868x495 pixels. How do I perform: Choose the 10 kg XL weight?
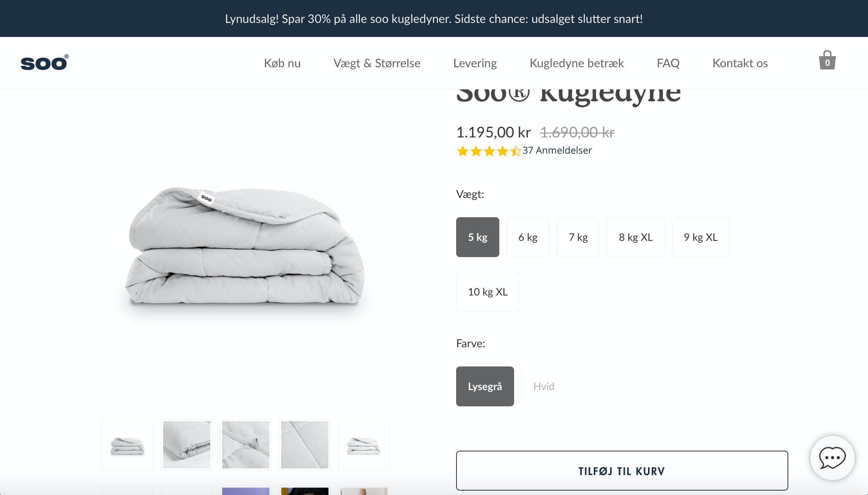[x=488, y=292]
